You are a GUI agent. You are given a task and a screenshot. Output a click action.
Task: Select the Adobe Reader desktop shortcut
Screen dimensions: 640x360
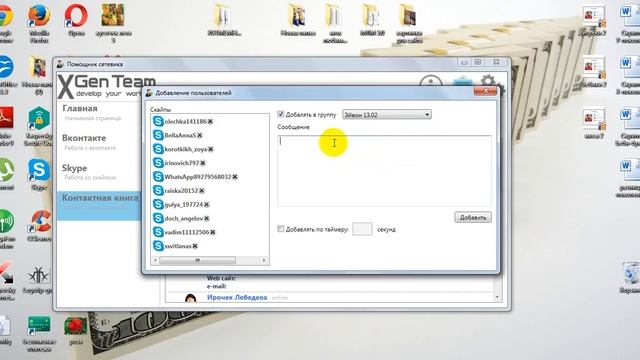[6, 127]
